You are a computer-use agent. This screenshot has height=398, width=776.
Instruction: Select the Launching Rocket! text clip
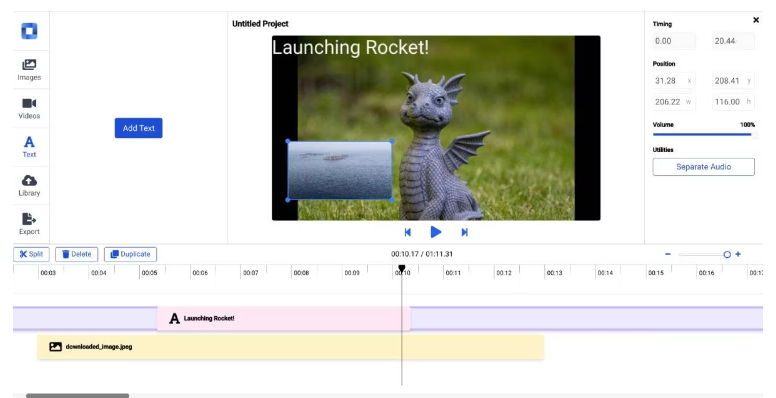pos(284,318)
